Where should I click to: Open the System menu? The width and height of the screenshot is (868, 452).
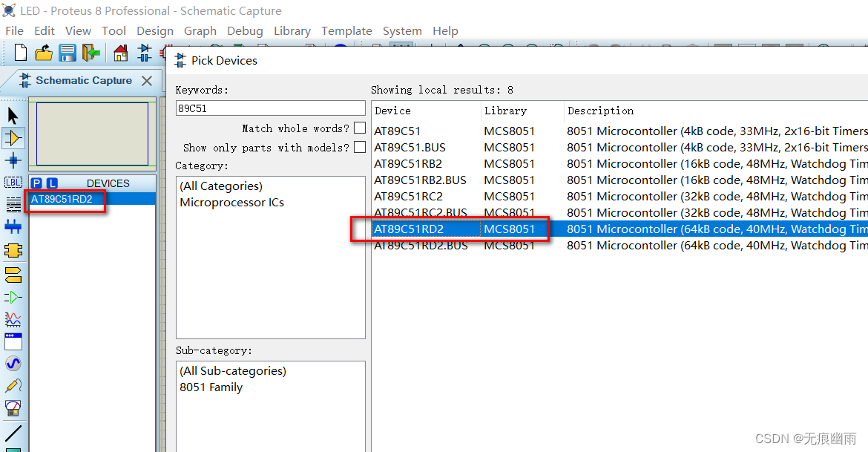[402, 31]
